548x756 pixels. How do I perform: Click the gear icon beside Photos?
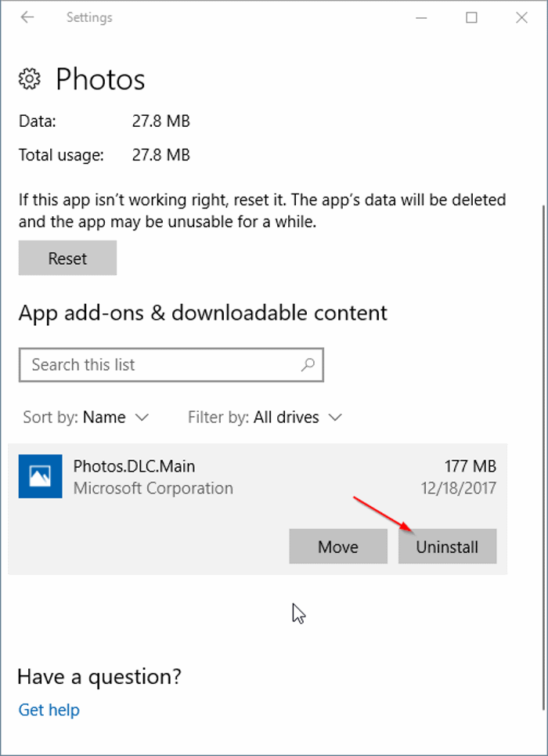pyautogui.click(x=30, y=78)
